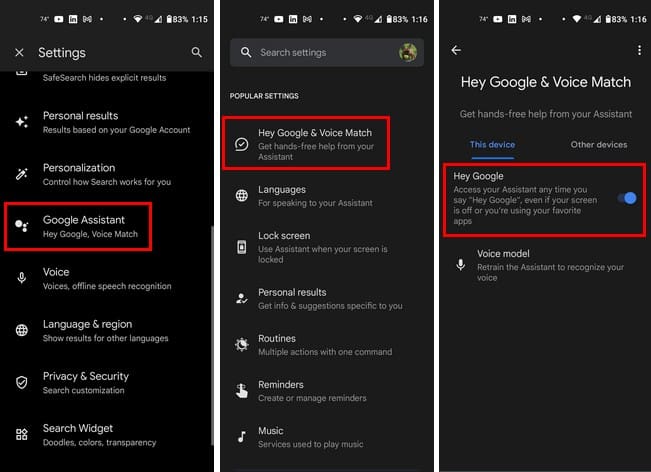Screen dimensions: 651x472
Task: Open Language & region settings
Action: pos(107,331)
